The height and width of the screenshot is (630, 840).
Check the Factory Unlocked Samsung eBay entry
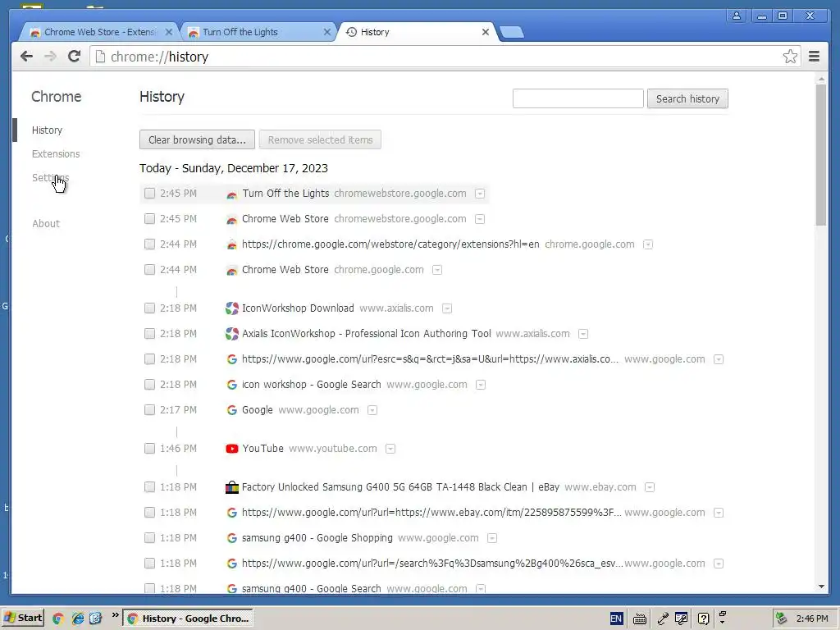[149, 487]
